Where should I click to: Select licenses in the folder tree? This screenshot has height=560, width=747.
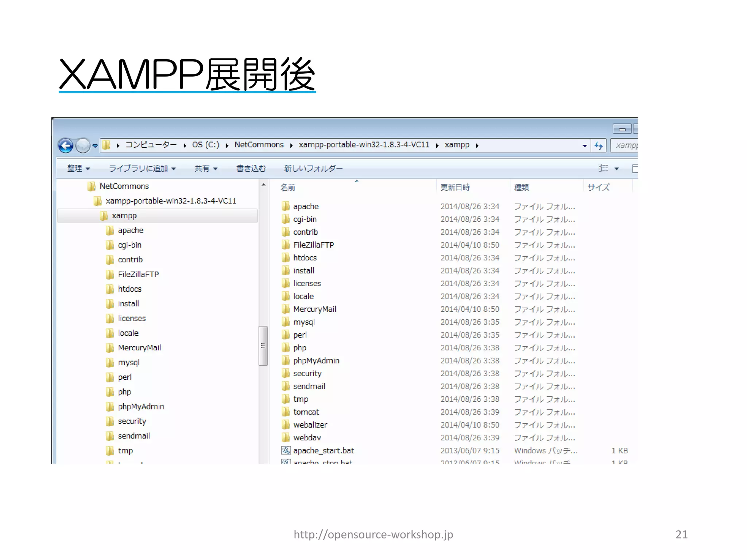(132, 318)
